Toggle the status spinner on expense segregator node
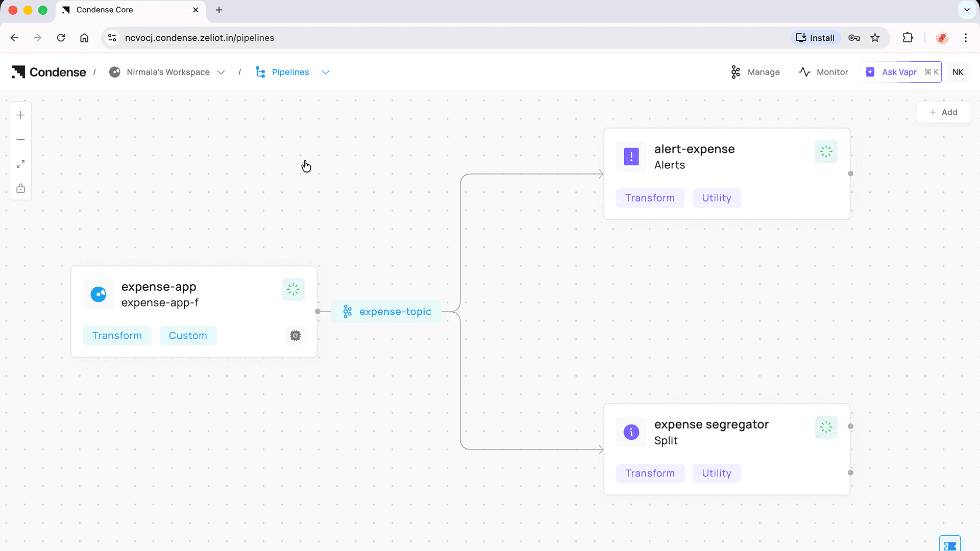This screenshot has height=551, width=980. click(826, 427)
